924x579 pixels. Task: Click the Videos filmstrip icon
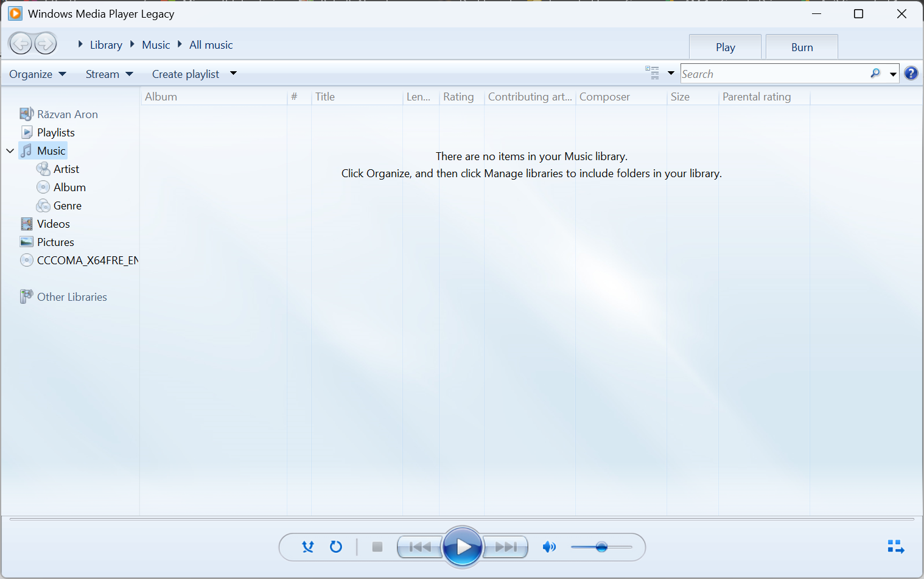[x=27, y=223]
